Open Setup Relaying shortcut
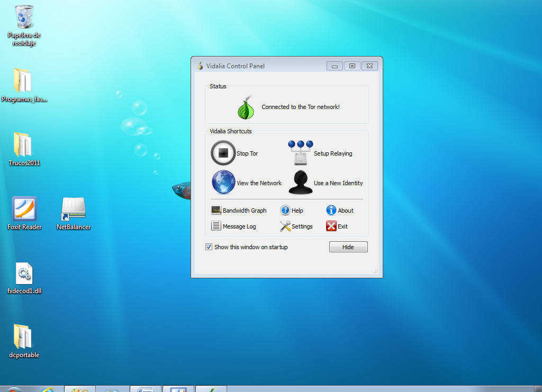This screenshot has height=392, width=542. [x=300, y=153]
